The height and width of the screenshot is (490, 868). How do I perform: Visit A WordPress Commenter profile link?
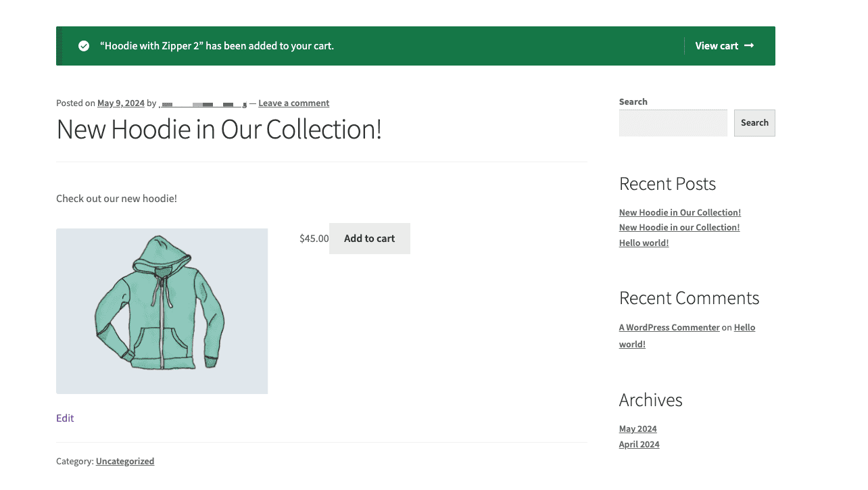pos(669,327)
